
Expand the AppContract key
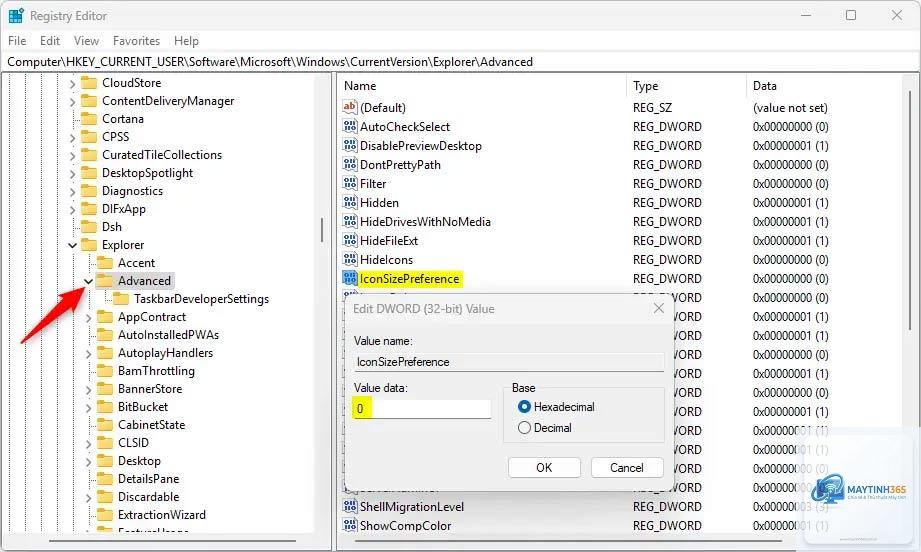88,318
